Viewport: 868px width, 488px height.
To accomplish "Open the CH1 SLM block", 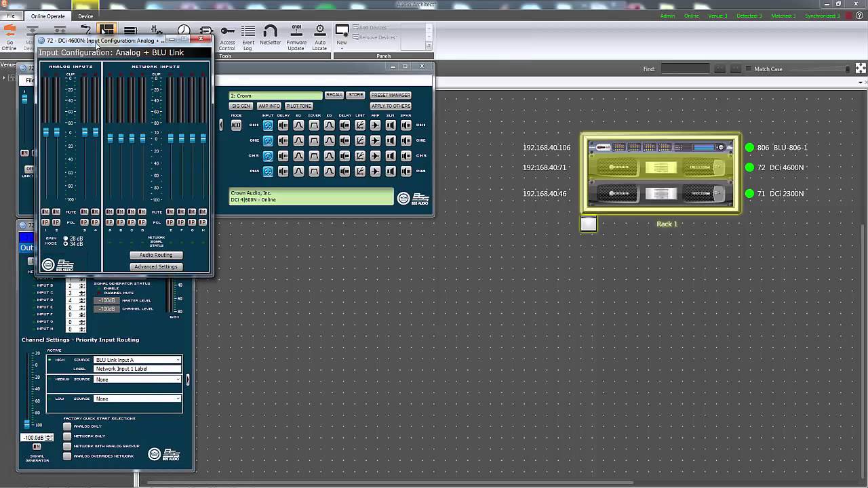I will click(391, 125).
